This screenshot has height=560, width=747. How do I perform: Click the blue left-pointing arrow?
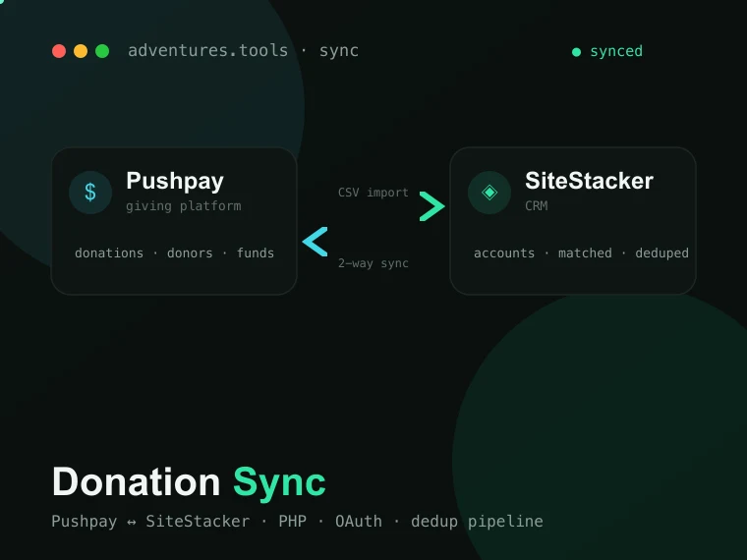(x=315, y=242)
